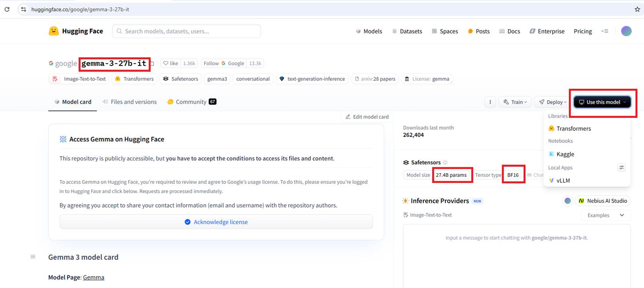The image size is (644, 288).
Task: Focus the Hugging Face search box
Action: pyautogui.click(x=186, y=31)
